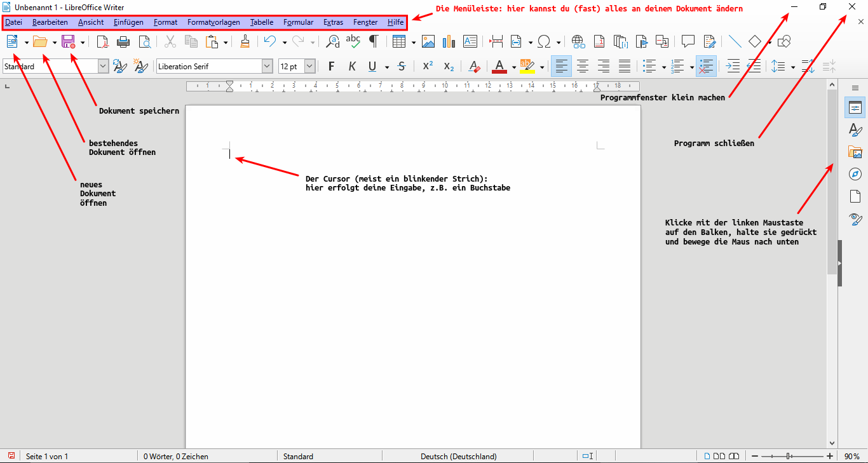Open the Formatvorlagen menu

(214, 22)
